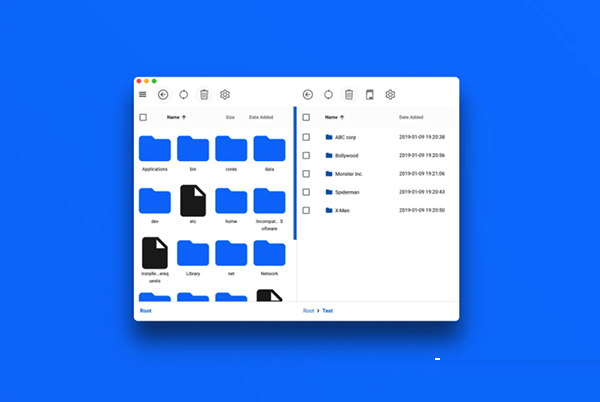This screenshot has width=600, height=402.
Task: Select the installer file icon
Action: pyautogui.click(x=155, y=253)
